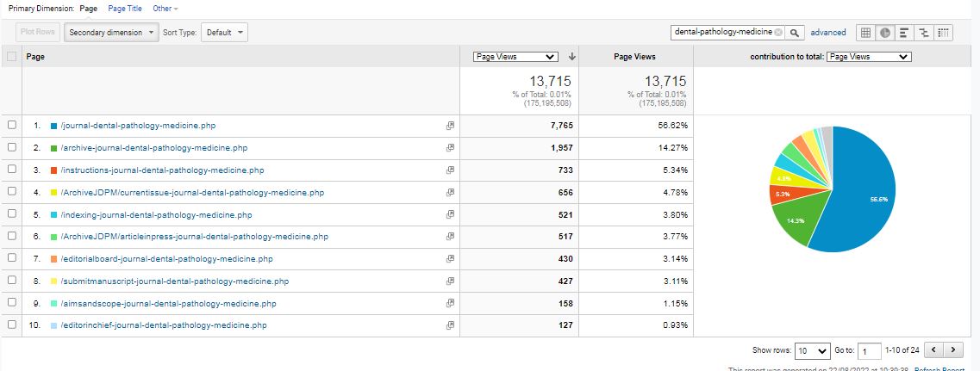Check row 1 journal-dental-pathology-medicine.php

pos(11,125)
